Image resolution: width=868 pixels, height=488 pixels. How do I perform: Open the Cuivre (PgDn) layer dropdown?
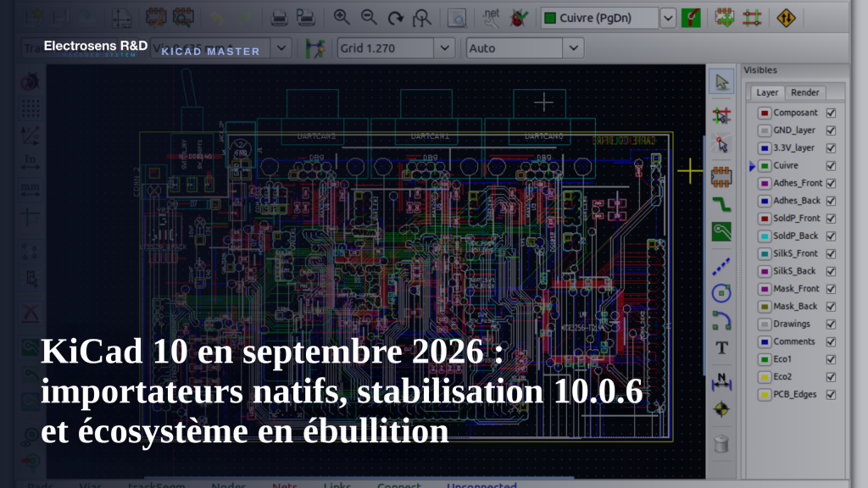668,18
